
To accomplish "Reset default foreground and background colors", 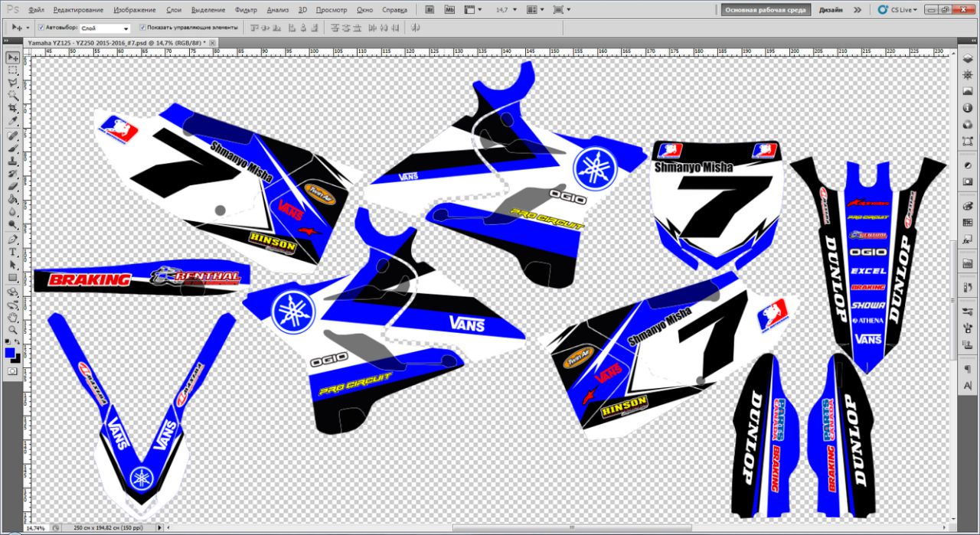I will click(8, 343).
